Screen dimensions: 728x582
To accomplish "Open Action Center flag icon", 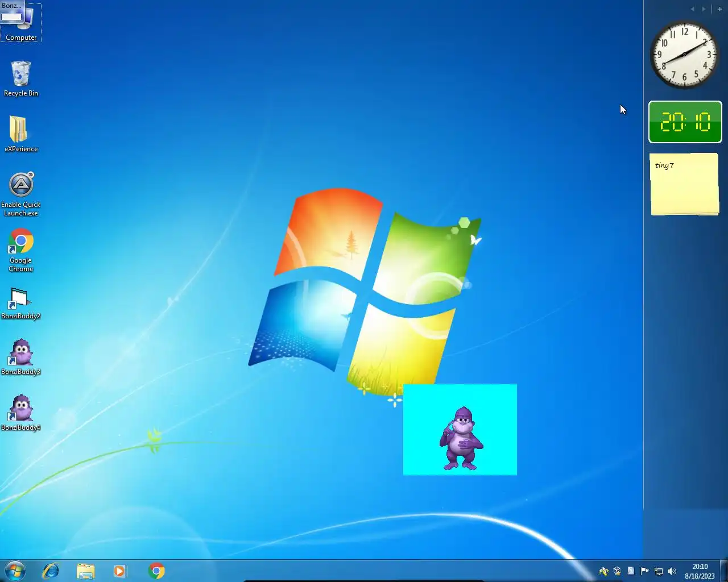I will 644,571.
